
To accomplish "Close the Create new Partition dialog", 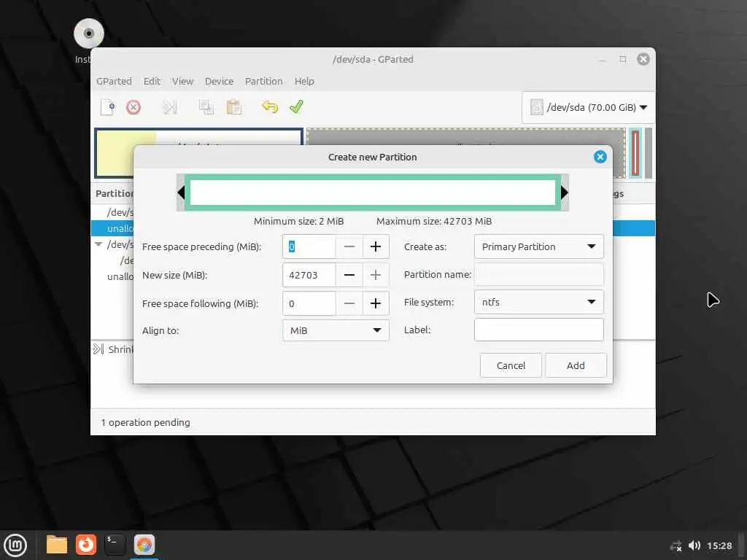I will click(x=600, y=157).
